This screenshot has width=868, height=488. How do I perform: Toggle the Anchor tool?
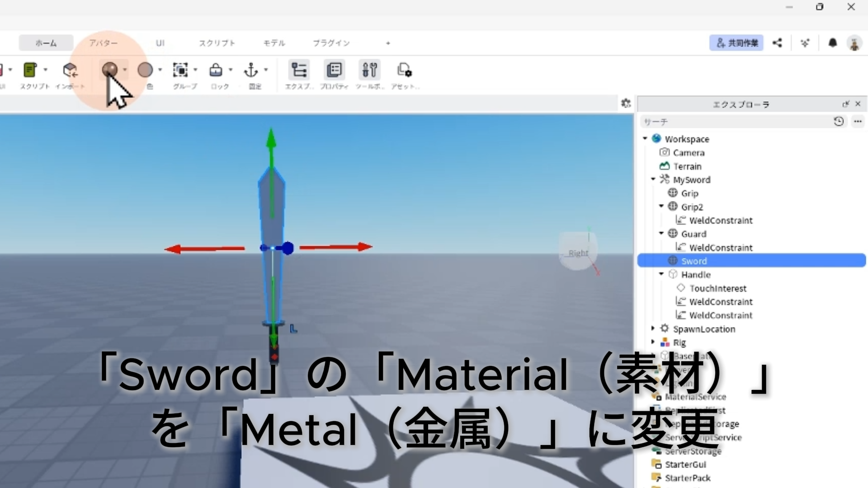click(x=251, y=70)
